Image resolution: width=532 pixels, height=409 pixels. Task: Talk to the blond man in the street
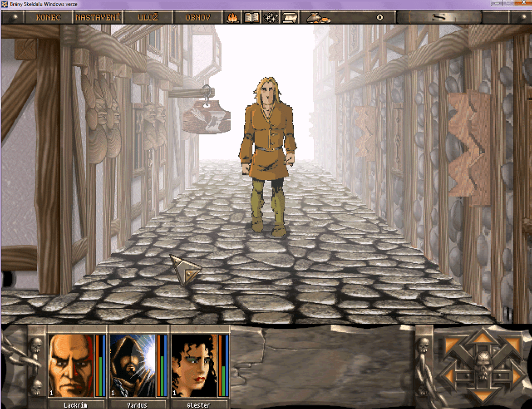(x=268, y=157)
